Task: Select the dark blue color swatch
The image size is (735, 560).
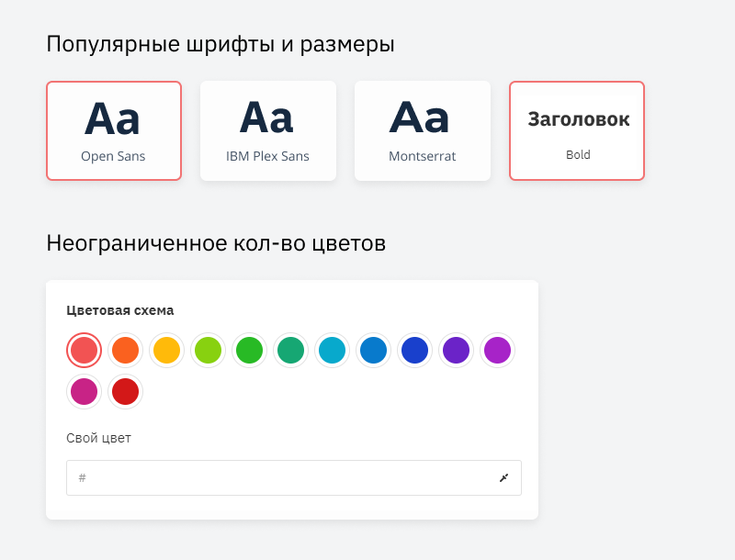Action: point(414,350)
